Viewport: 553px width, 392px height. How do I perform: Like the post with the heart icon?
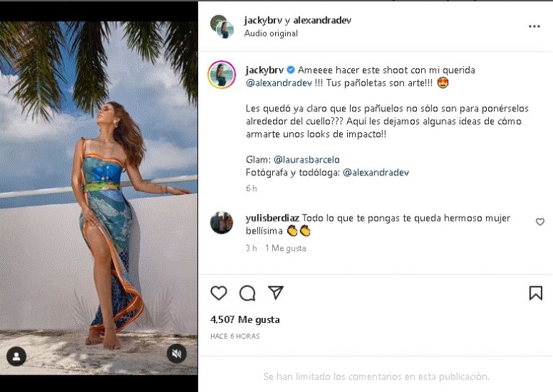[x=219, y=293]
